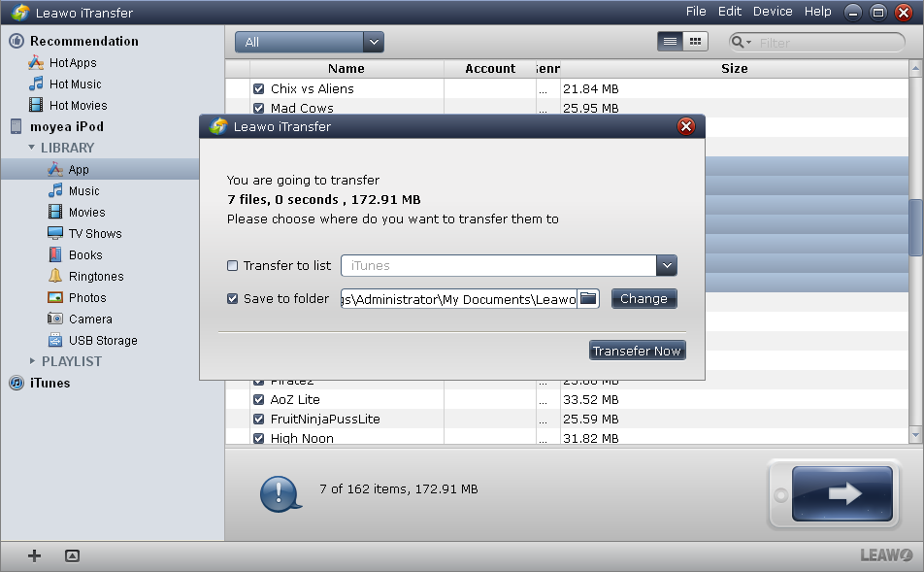Click the Books library icon
The height and width of the screenshot is (572, 924).
point(55,254)
